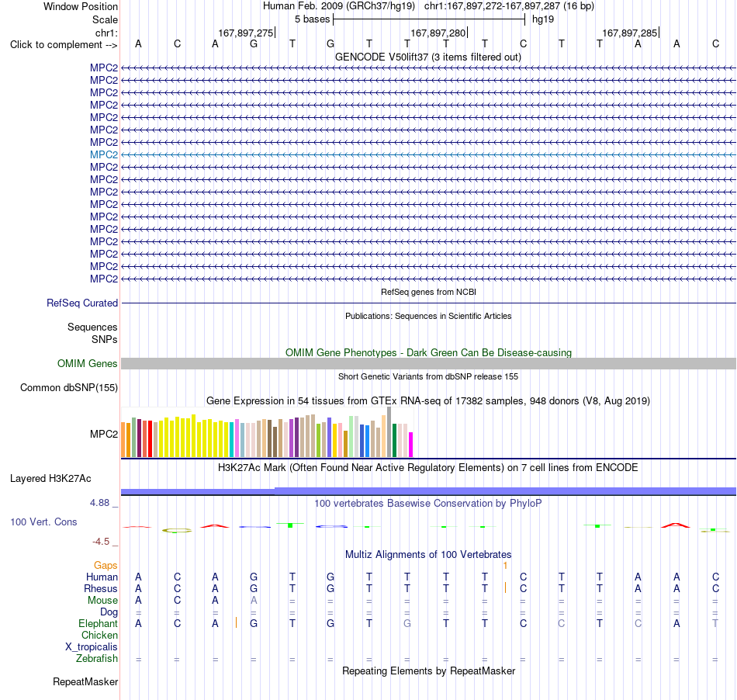
Task: Click the Chicken alignment row label
Action: click(99, 636)
